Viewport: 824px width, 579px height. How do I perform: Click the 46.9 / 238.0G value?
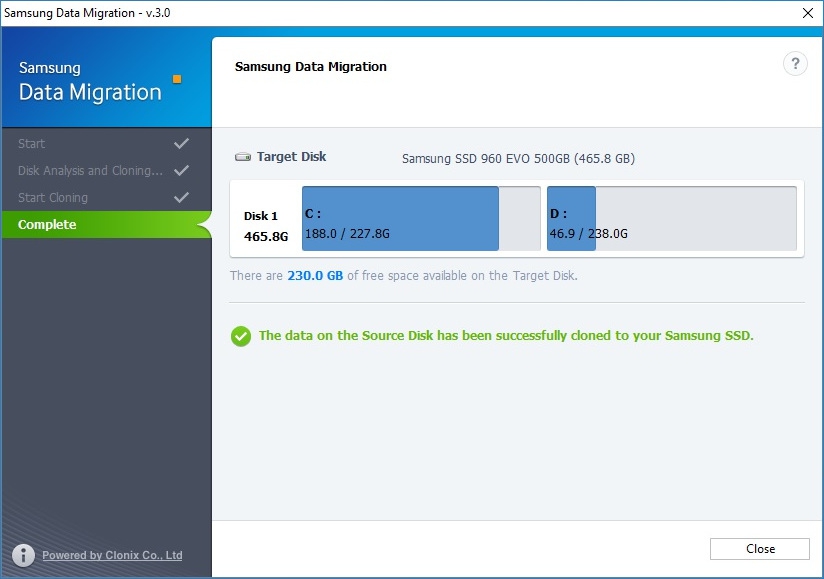click(589, 233)
